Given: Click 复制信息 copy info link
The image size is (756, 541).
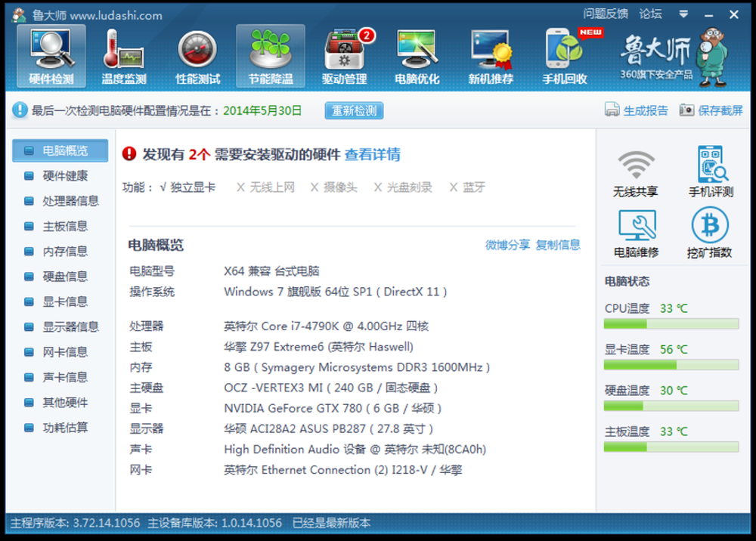Looking at the screenshot, I should click(558, 245).
